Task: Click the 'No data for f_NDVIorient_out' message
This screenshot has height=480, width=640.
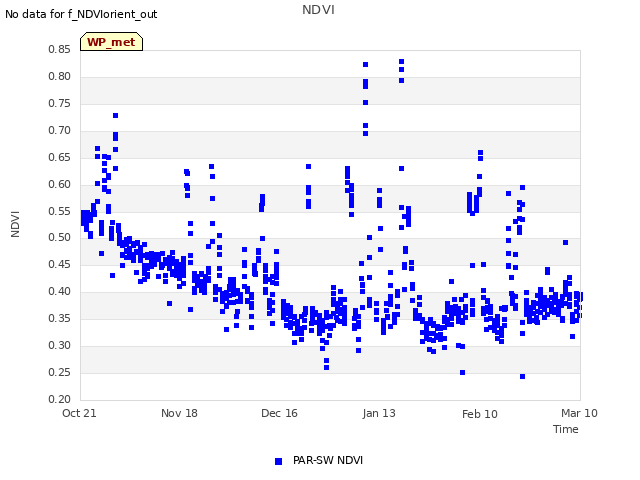Action: pos(81,14)
